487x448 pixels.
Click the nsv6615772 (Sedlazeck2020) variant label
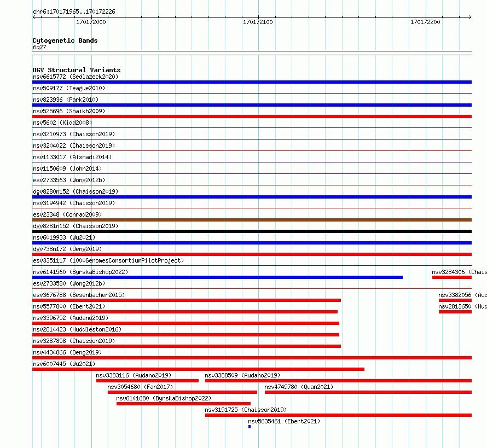[76, 77]
